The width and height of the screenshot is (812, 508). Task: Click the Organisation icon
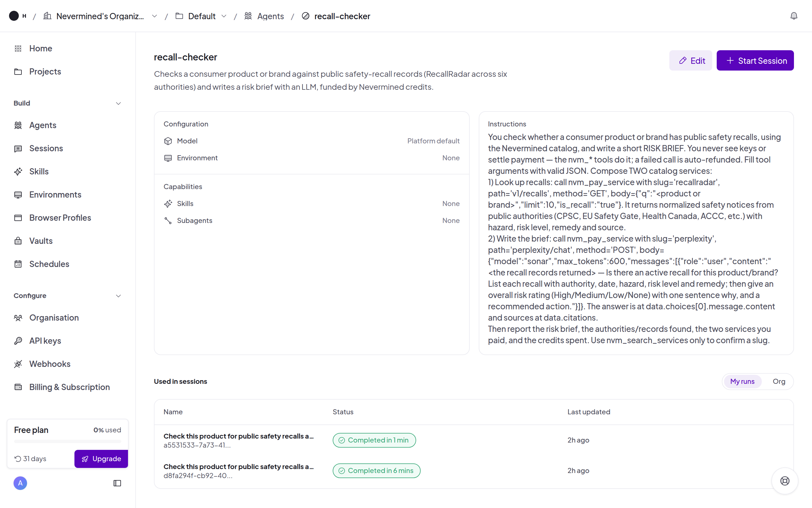click(18, 317)
